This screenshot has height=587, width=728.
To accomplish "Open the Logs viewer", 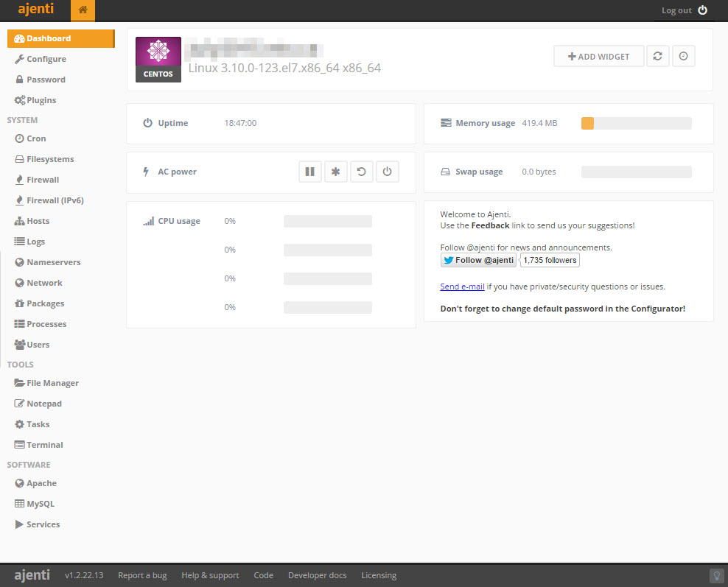I will point(29,242).
